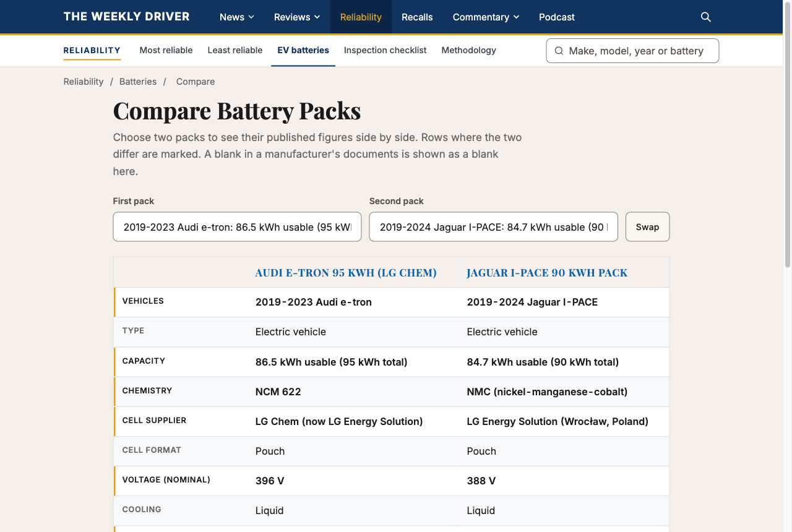Open the Second pack selector
This screenshot has height=532, width=792.
[x=494, y=227]
